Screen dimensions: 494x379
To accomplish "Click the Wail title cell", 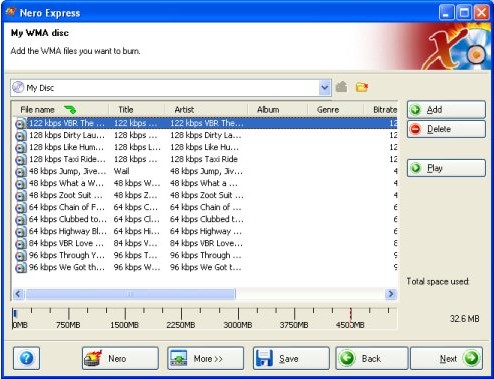I will tap(122, 171).
